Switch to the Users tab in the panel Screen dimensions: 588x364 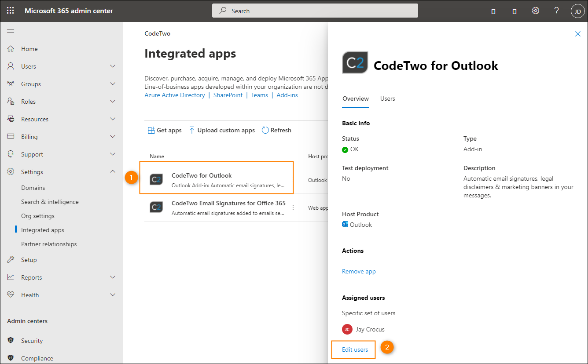[388, 98]
